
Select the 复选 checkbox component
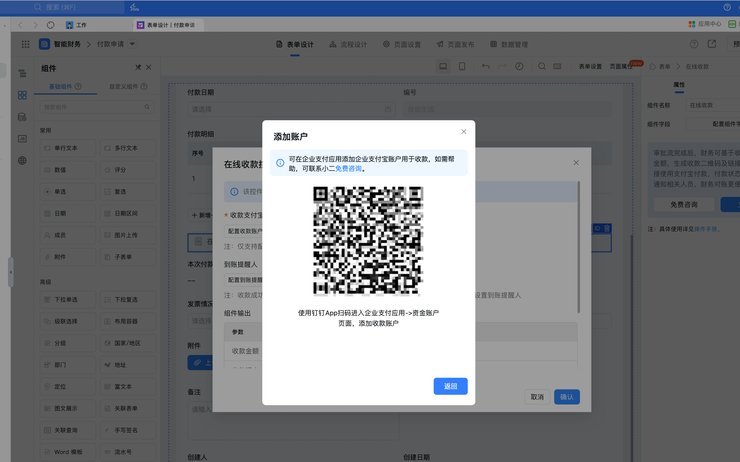click(x=127, y=192)
